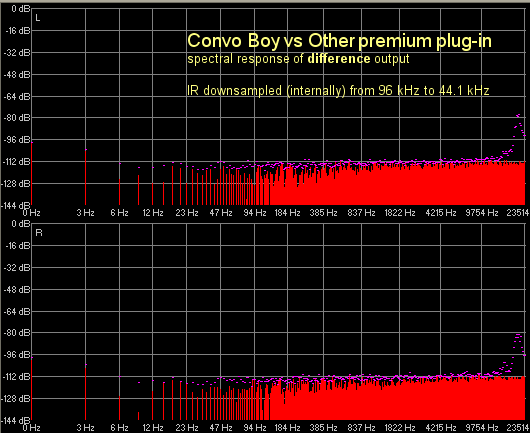This screenshot has height=433, width=530.
Task: Click the -96 dB label in the R graph
Action: tap(18, 355)
